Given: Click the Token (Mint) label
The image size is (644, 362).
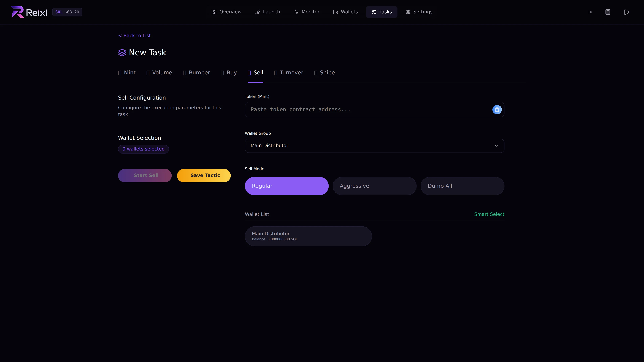Looking at the screenshot, I should (x=257, y=97).
